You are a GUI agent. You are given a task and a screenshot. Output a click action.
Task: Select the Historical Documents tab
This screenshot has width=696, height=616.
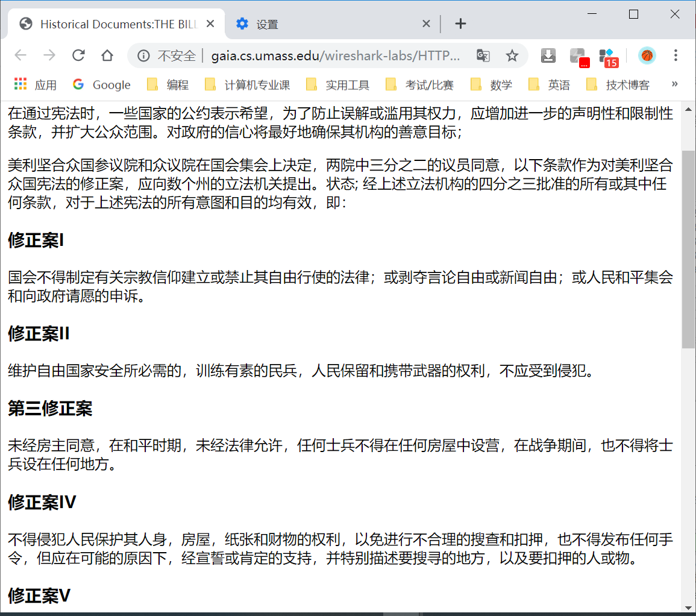114,24
